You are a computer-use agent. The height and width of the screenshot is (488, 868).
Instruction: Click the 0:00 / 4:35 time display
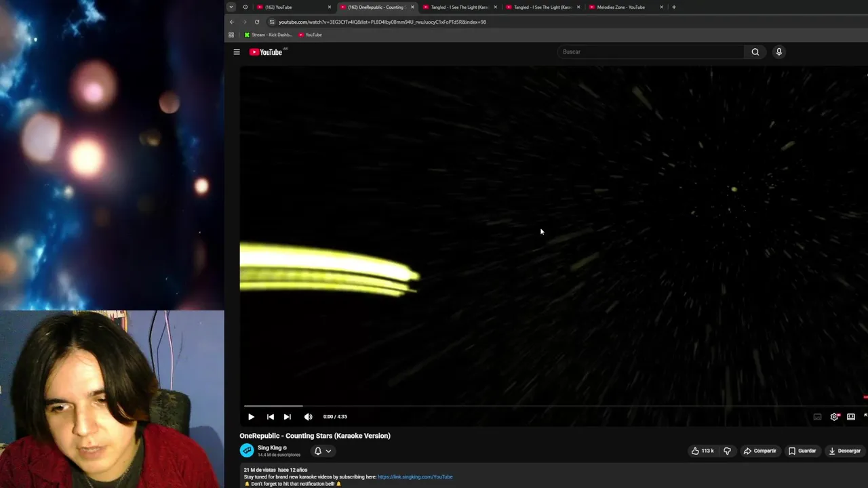coord(335,417)
